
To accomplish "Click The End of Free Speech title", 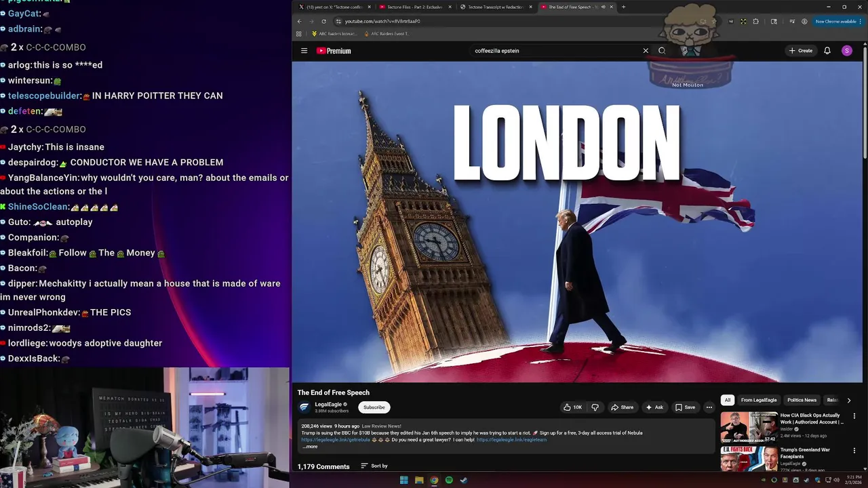I will click(334, 392).
